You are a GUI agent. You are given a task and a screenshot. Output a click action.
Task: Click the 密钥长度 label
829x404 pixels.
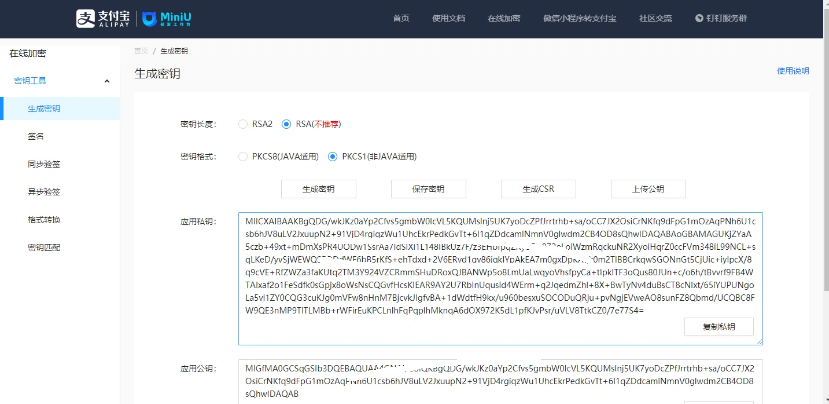pos(199,124)
